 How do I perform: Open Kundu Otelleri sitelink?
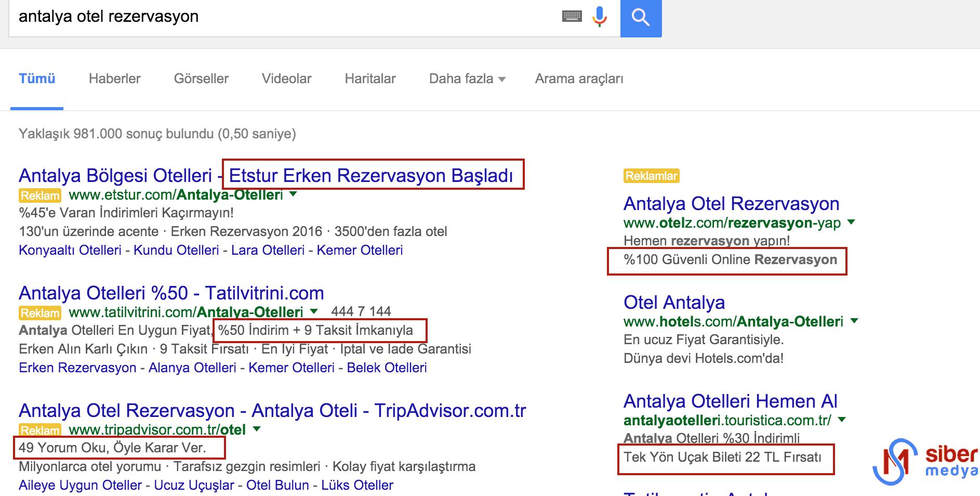[x=176, y=250]
